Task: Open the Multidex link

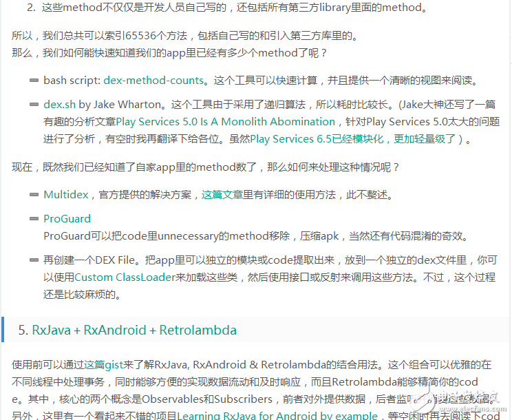Action: pos(65,195)
